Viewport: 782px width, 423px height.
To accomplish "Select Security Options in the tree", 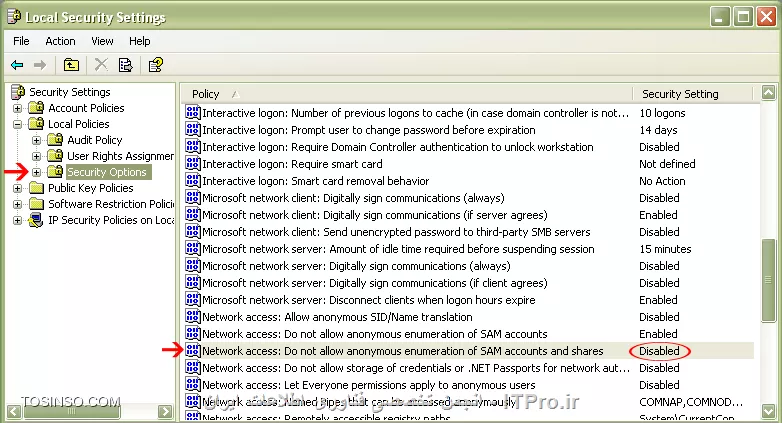I will [107, 172].
